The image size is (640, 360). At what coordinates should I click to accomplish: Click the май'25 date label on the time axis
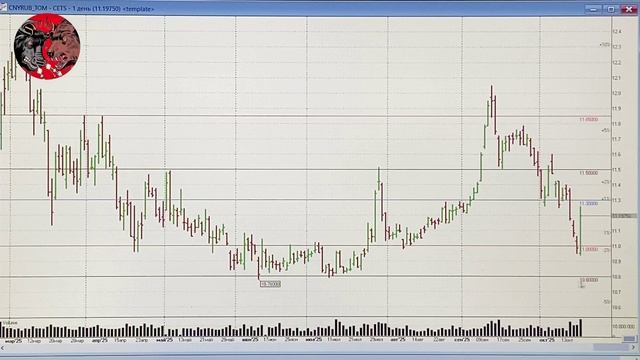164,340
